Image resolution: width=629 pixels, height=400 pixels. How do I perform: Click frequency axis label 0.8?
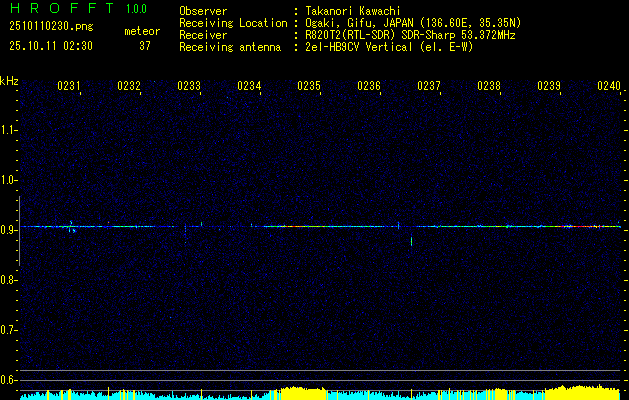[8, 280]
